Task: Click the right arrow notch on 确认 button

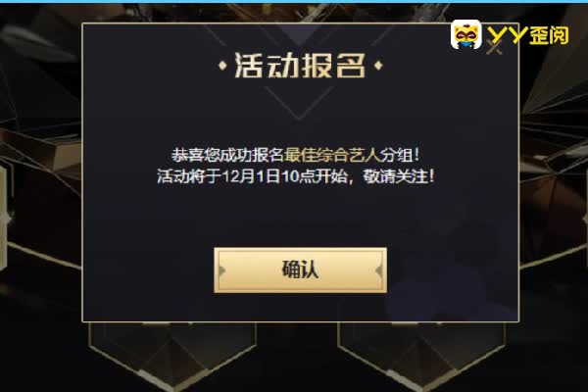Action: (x=379, y=270)
